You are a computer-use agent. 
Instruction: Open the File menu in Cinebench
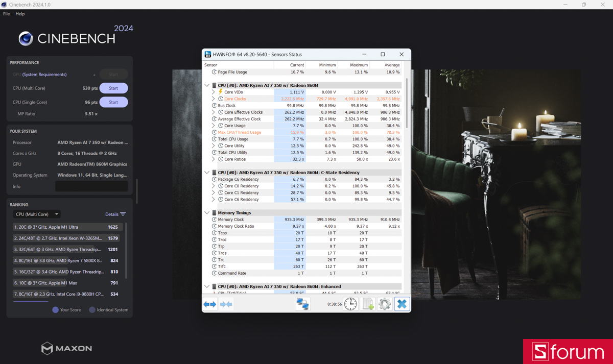point(6,14)
